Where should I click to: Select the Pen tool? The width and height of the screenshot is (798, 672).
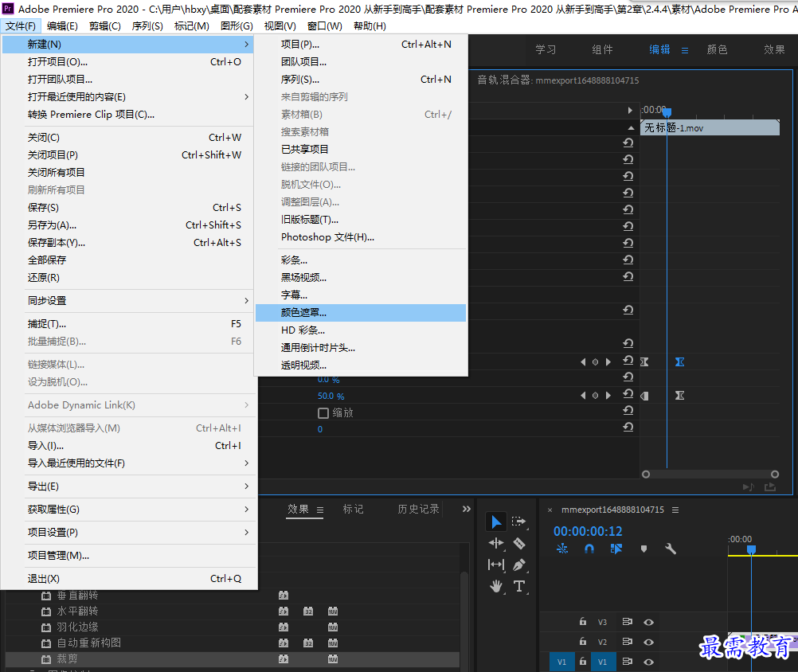(518, 565)
